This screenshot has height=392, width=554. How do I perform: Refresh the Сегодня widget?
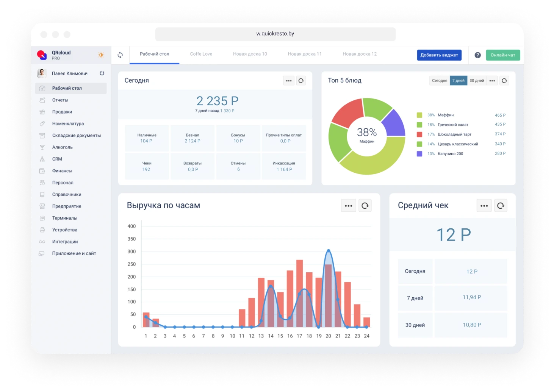click(x=301, y=81)
